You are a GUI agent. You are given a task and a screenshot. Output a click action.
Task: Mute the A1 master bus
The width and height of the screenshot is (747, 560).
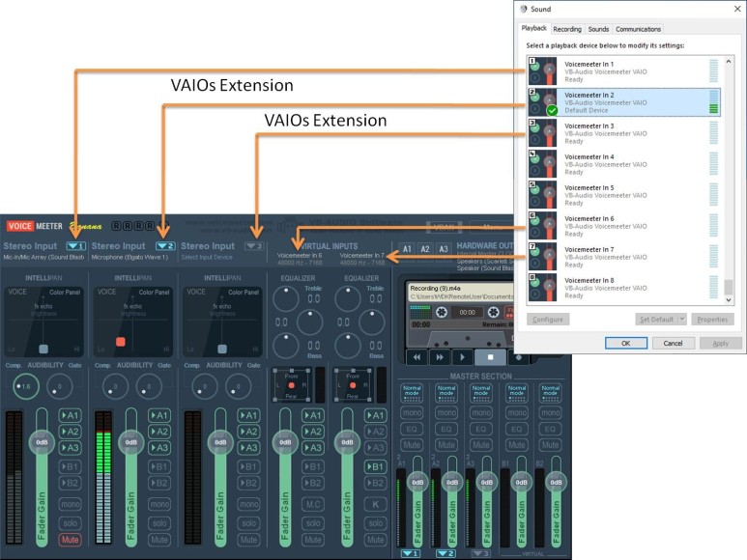[x=412, y=445]
